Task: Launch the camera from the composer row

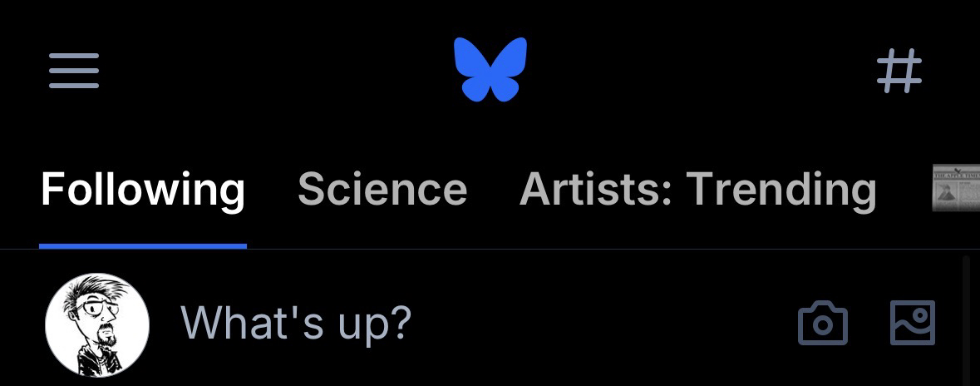Action: (822, 324)
